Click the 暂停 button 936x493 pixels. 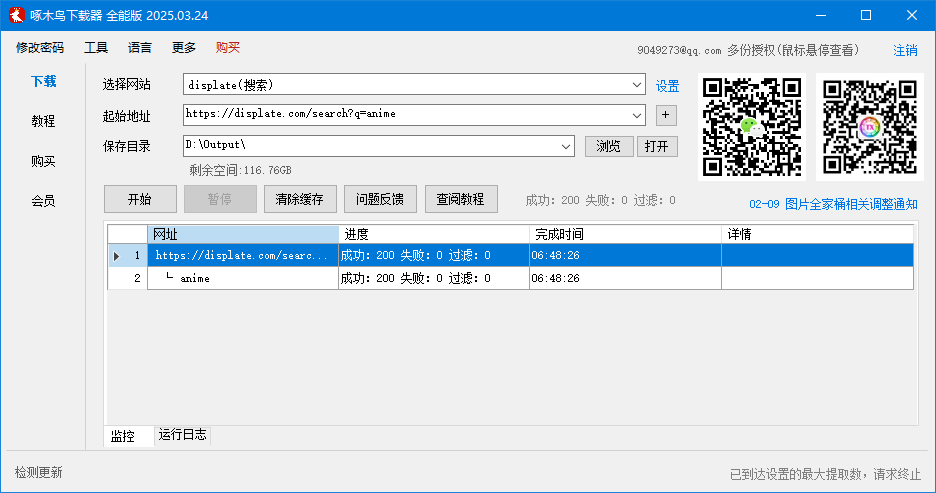[x=220, y=199]
